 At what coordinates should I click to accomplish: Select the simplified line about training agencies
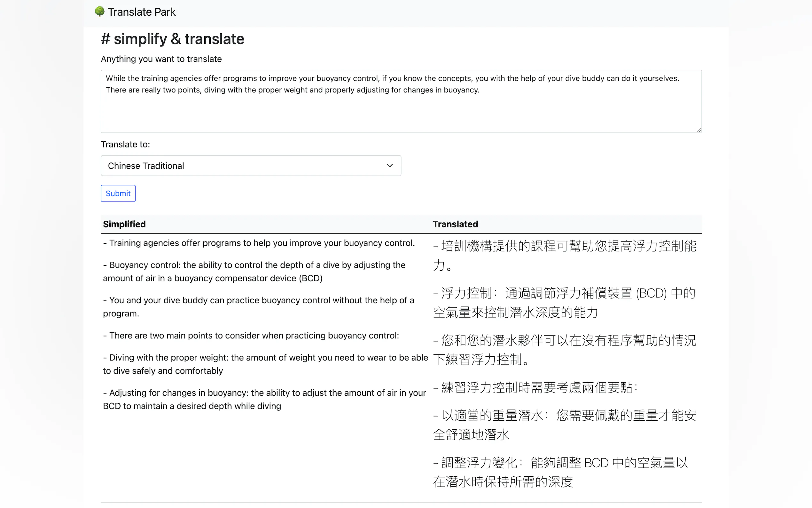259,243
